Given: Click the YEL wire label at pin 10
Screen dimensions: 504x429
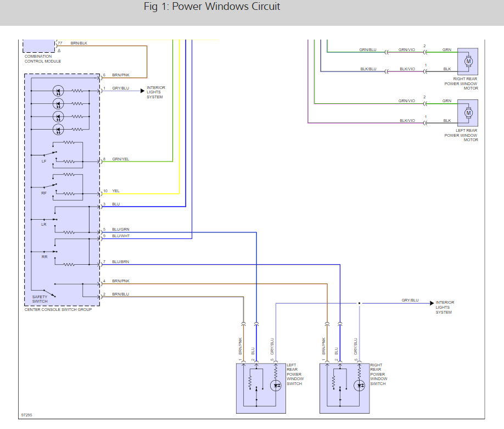Looking at the screenshot, I should [x=116, y=191].
